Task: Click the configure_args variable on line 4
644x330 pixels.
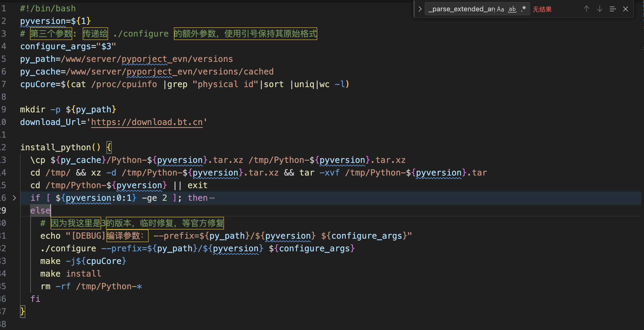Action: tap(55, 46)
